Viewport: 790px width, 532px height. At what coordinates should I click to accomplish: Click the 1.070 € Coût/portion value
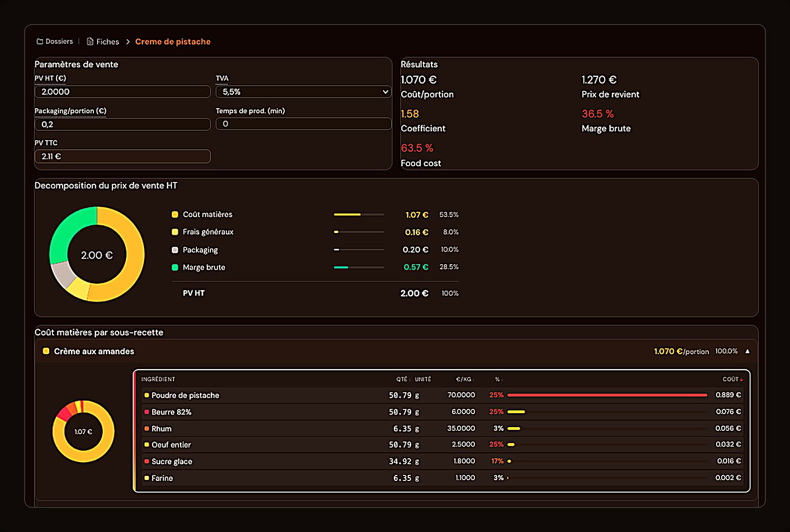(x=419, y=80)
